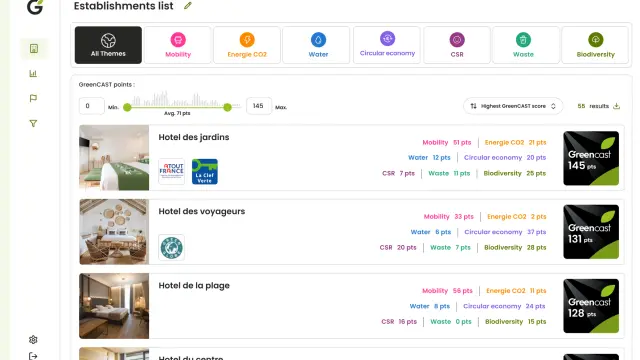
Task: Open the bar chart statistics sidebar icon
Action: click(x=33, y=73)
